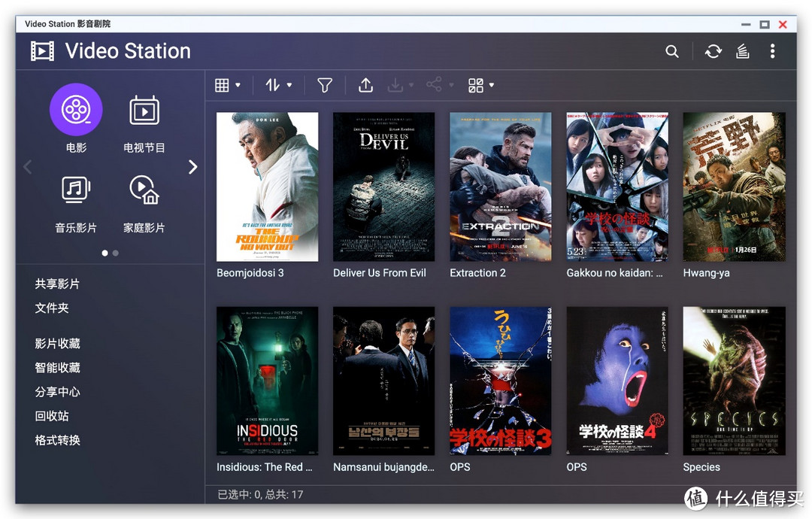Screen dimensions: 812x519
Task: Expand the share dropdown arrow
Action: pos(451,85)
